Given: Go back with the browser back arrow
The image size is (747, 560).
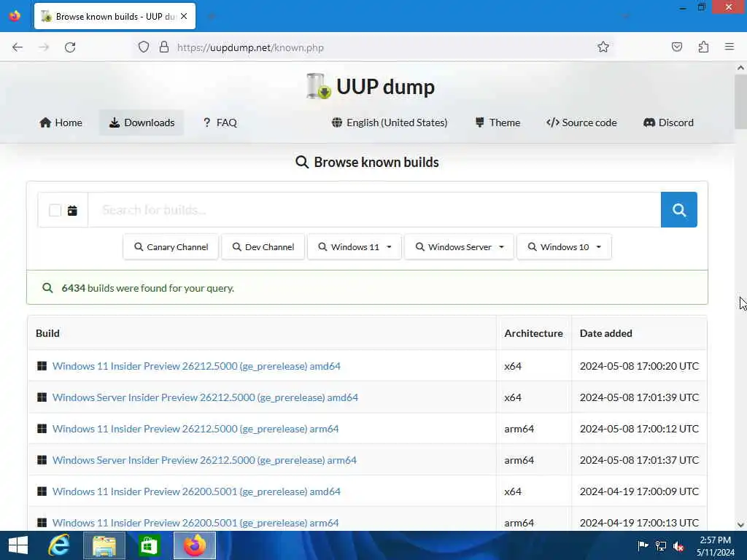Looking at the screenshot, I should [x=18, y=47].
